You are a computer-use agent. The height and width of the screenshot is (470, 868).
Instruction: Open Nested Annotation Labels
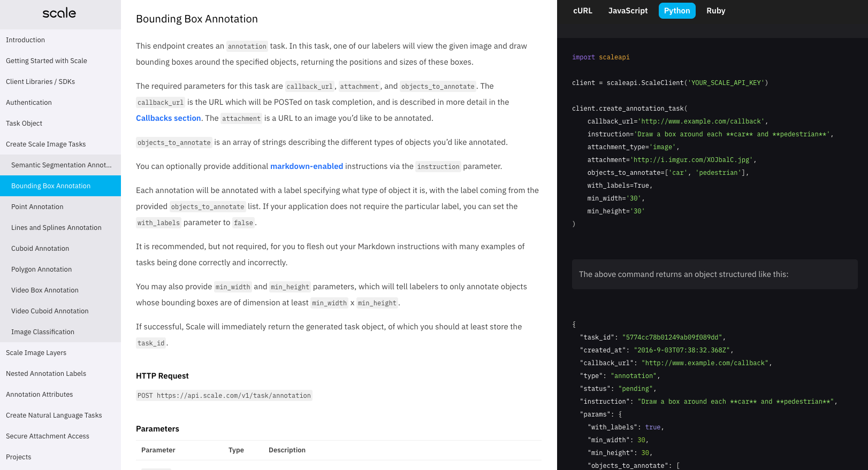click(x=60, y=374)
